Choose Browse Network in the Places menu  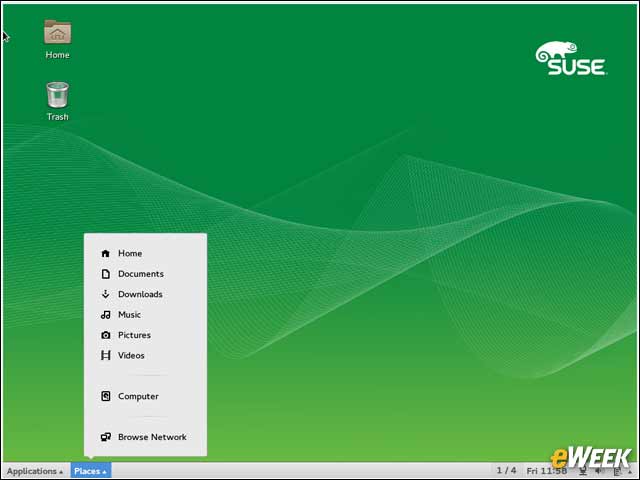point(145,437)
